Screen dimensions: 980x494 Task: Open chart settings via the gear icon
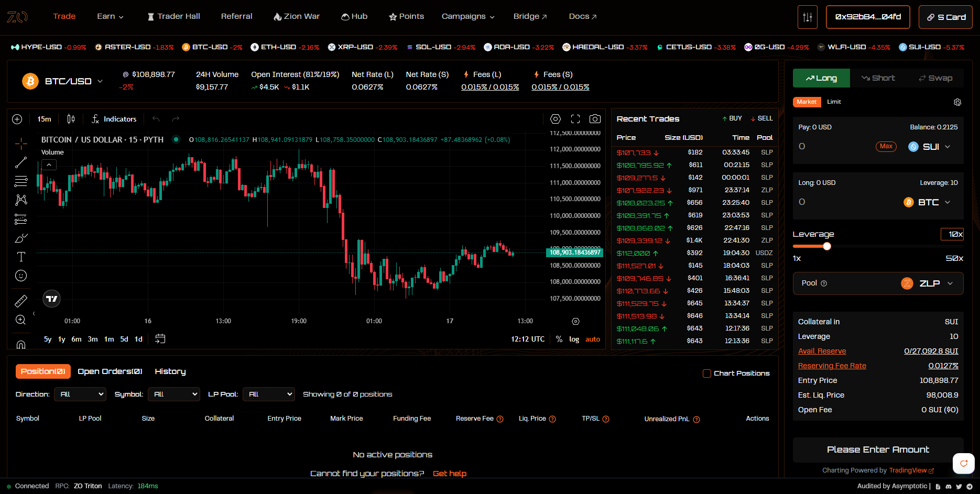tap(555, 119)
